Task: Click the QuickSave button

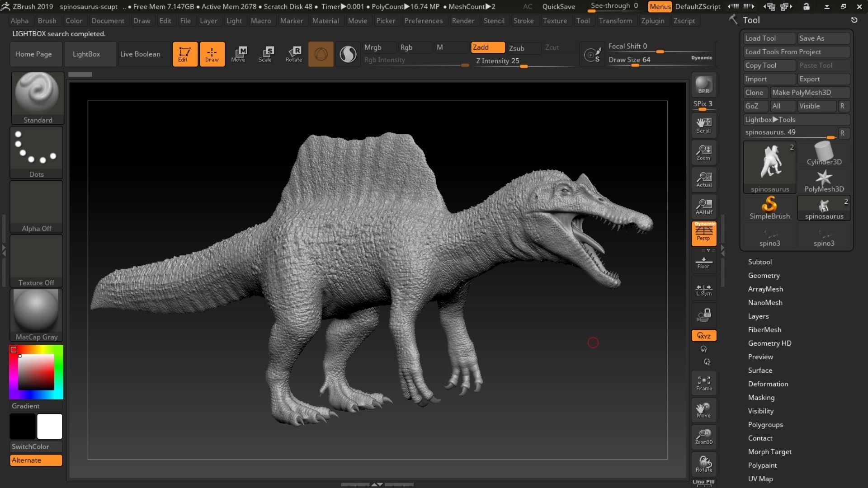Action: [559, 7]
